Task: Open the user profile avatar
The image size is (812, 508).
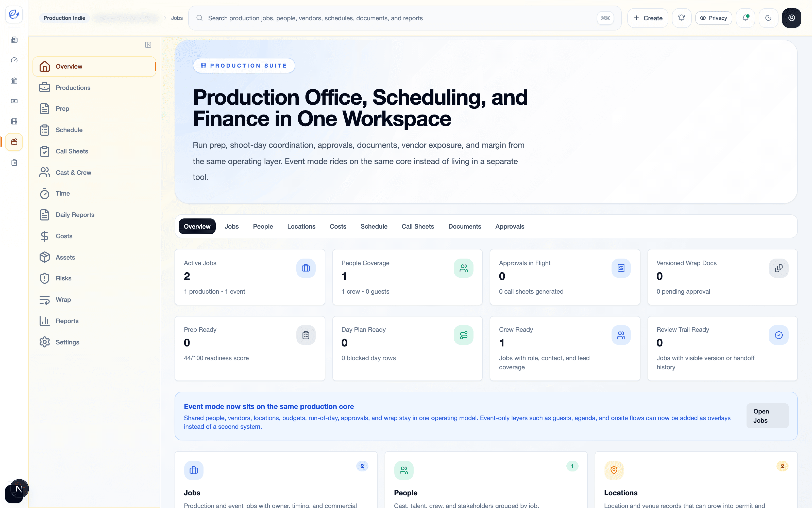Action: point(791,18)
